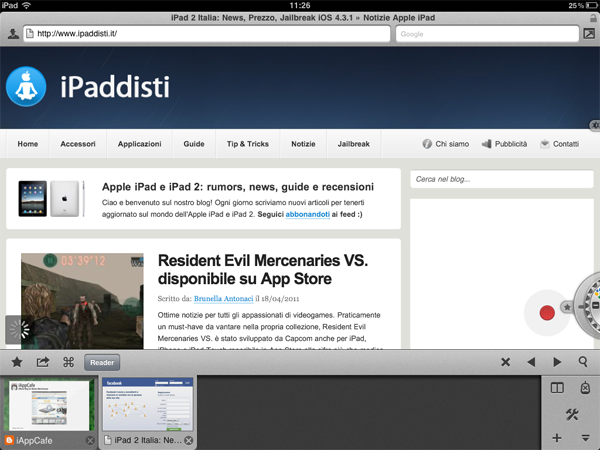Toggle fullscreen icon at top right
This screenshot has height=450, width=600.
click(x=589, y=34)
